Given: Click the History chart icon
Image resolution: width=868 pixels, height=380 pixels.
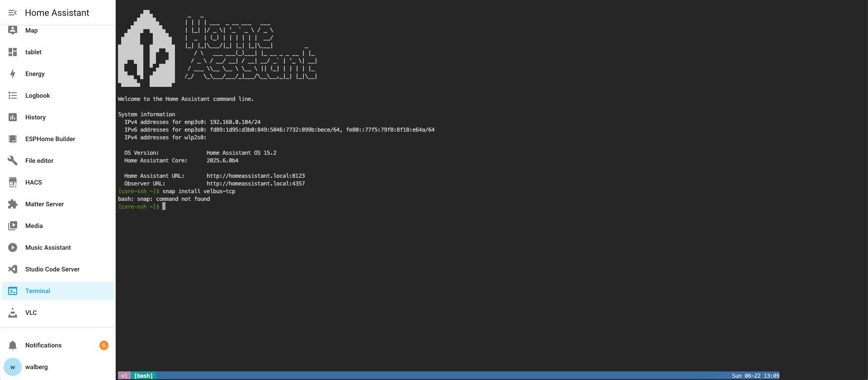Looking at the screenshot, I should click(x=13, y=117).
